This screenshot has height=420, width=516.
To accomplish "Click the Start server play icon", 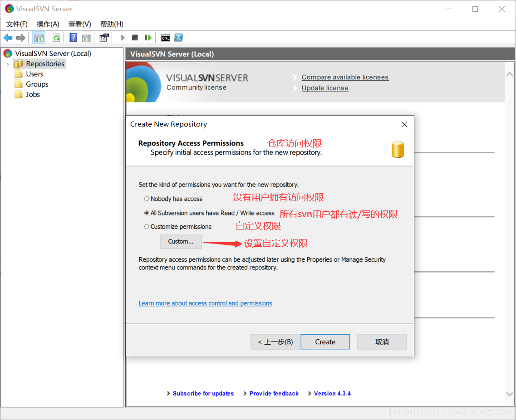I will pyautogui.click(x=123, y=38).
